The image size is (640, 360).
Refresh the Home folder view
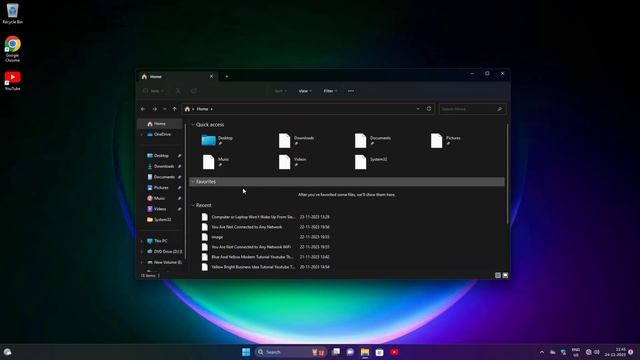429,109
